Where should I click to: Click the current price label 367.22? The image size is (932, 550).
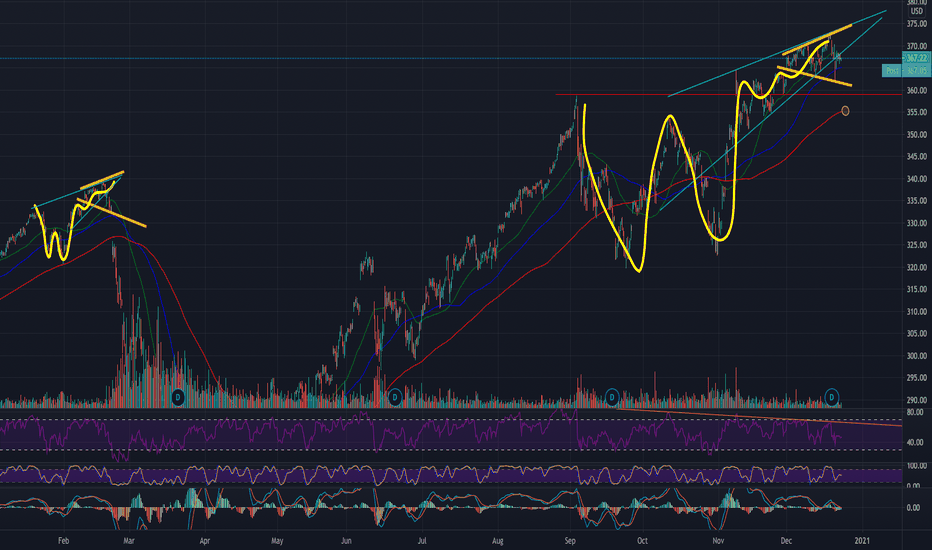(x=916, y=58)
